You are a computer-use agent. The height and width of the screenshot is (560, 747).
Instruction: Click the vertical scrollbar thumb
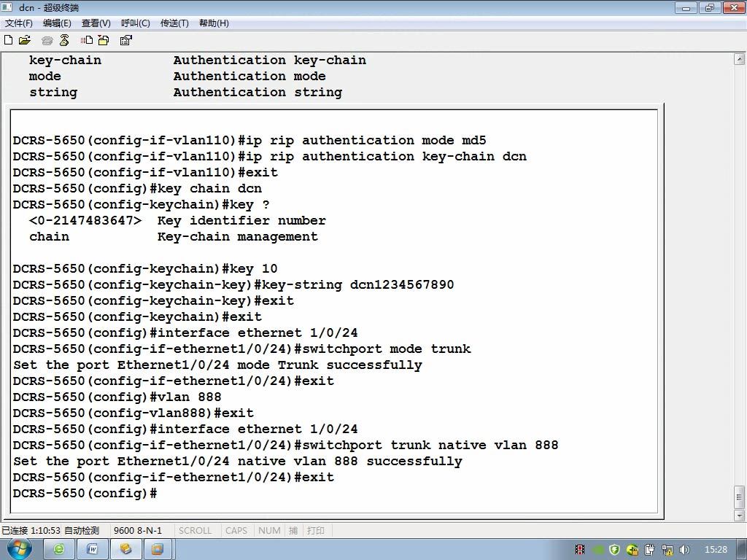[740, 497]
